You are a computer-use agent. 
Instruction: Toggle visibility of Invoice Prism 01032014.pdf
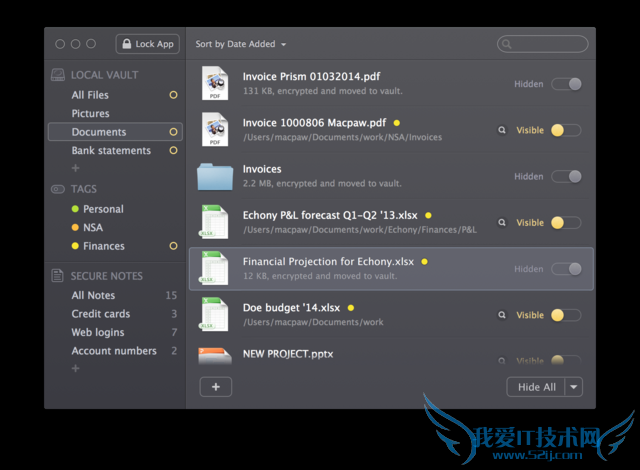(567, 84)
